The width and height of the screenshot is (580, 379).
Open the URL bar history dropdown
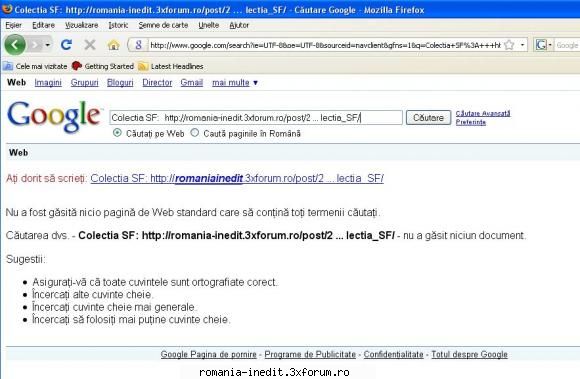(x=522, y=45)
